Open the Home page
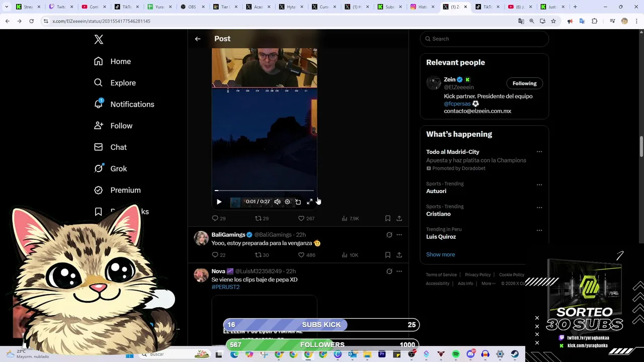The image size is (644, 362). tap(112, 61)
